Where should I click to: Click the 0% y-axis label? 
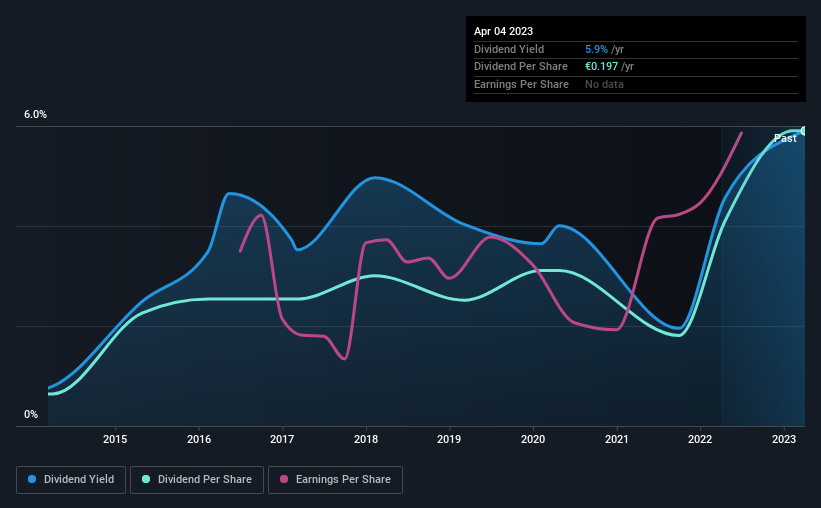31,415
